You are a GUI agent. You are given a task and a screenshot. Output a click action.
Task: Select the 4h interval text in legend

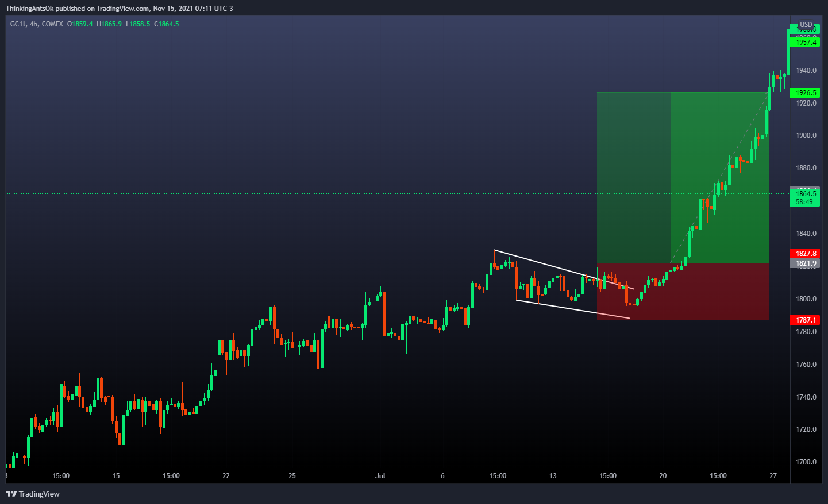coord(34,24)
